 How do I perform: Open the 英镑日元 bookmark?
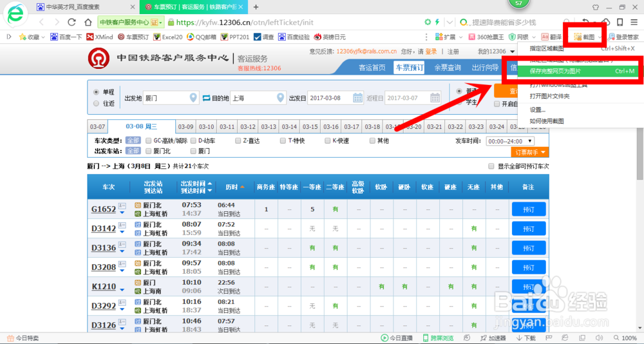point(330,37)
